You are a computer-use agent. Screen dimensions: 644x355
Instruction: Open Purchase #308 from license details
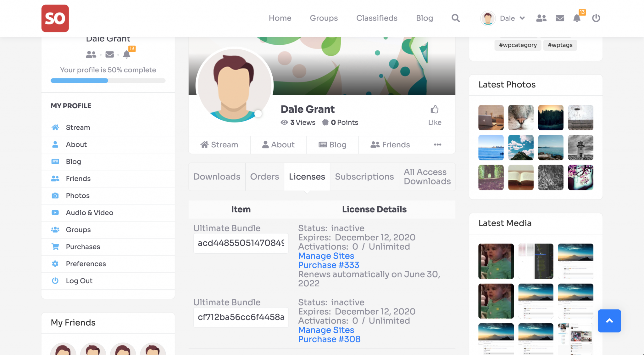coord(329,339)
